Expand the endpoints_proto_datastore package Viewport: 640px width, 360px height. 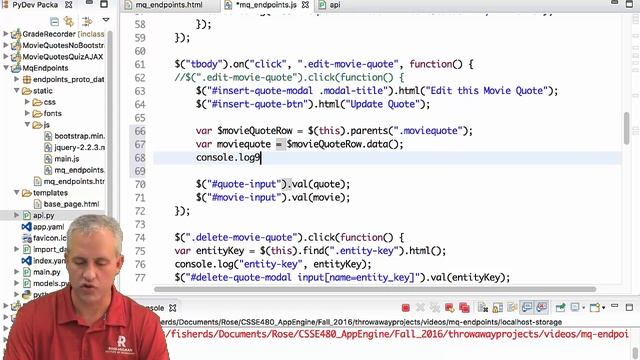(x=17, y=79)
